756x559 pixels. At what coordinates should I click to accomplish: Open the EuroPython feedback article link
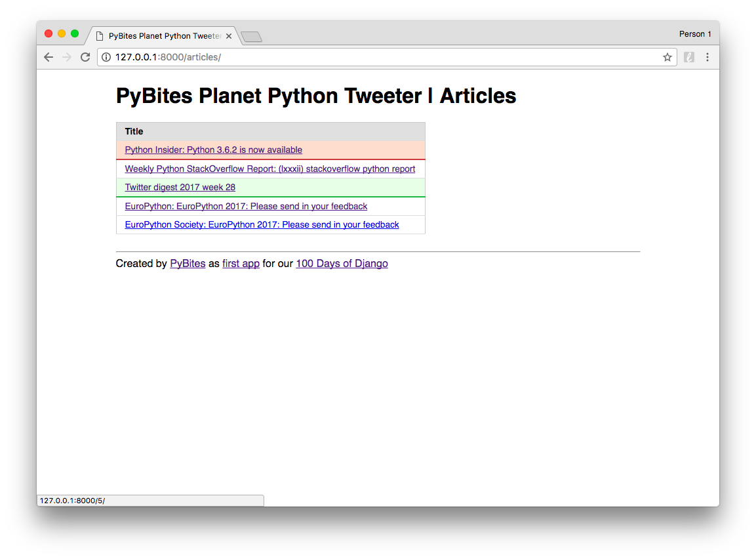click(x=246, y=206)
